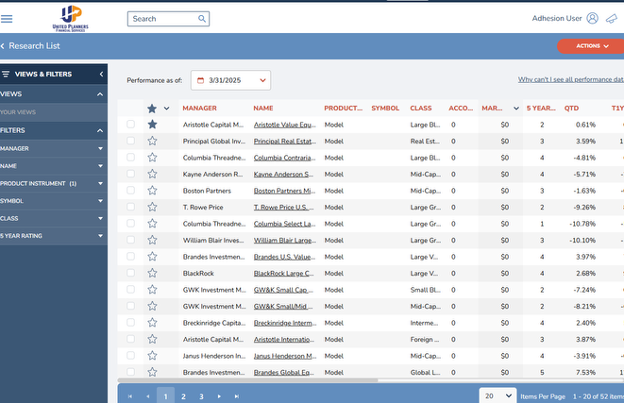Go to page 2
The height and width of the screenshot is (404, 624).
tap(183, 396)
